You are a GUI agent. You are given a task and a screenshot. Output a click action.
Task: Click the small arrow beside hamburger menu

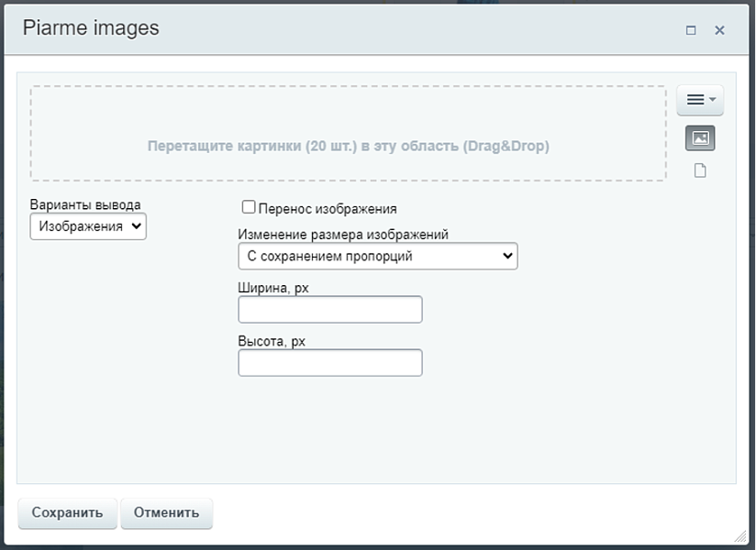point(713,99)
